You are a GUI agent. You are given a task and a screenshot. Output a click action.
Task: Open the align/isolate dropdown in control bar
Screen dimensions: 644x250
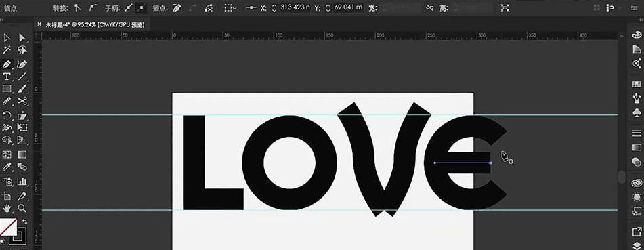tap(230, 8)
